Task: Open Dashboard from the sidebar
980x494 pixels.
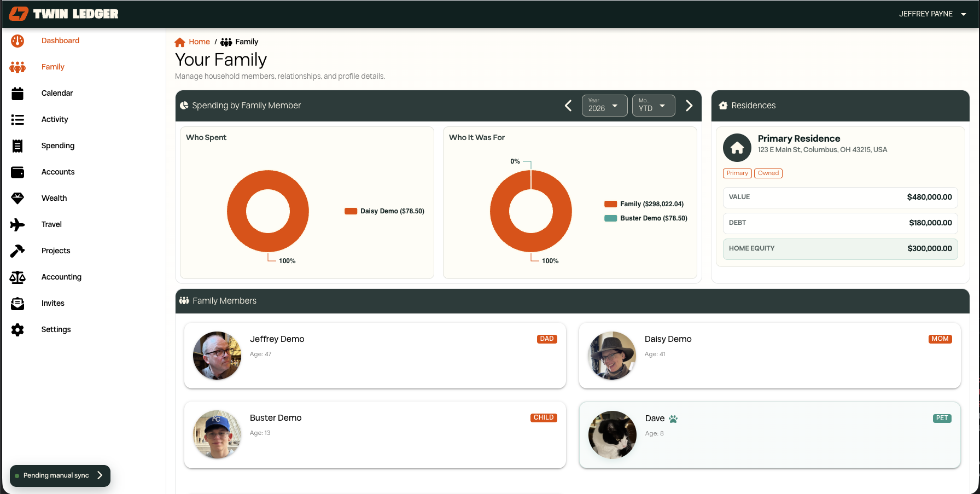Action: coord(60,40)
